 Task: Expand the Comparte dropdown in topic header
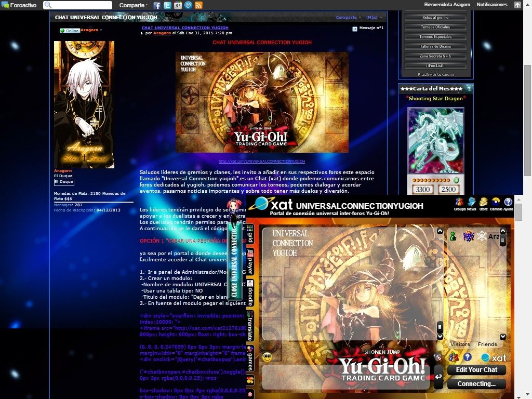pyautogui.click(x=349, y=17)
